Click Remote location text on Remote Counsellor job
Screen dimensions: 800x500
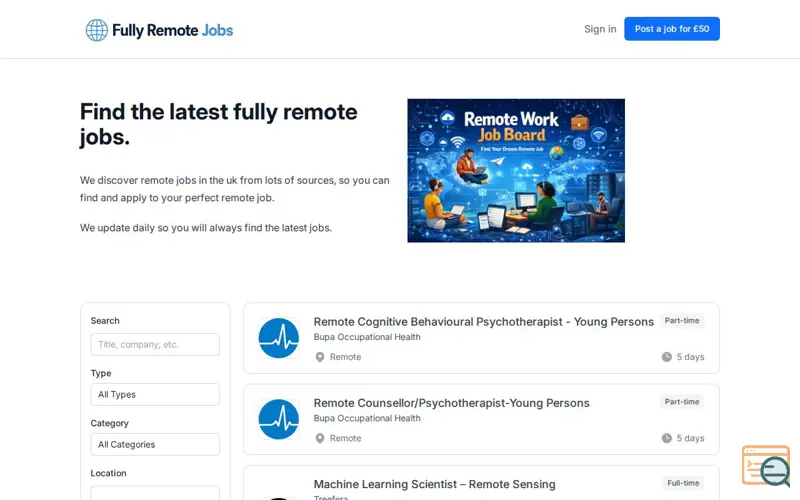pyautogui.click(x=345, y=438)
